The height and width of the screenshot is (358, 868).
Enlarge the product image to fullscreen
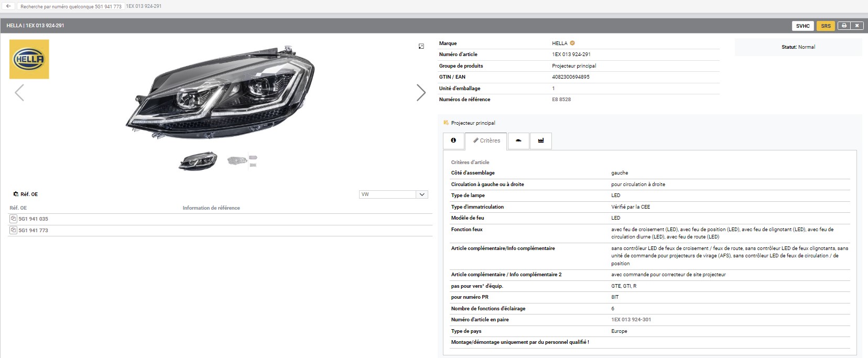pyautogui.click(x=421, y=46)
